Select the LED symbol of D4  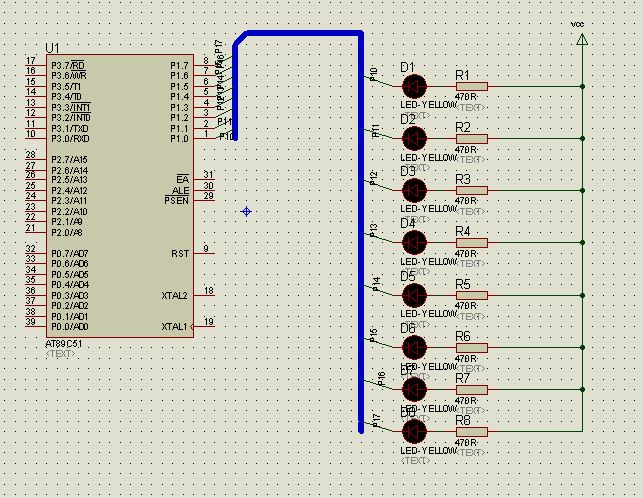414,242
